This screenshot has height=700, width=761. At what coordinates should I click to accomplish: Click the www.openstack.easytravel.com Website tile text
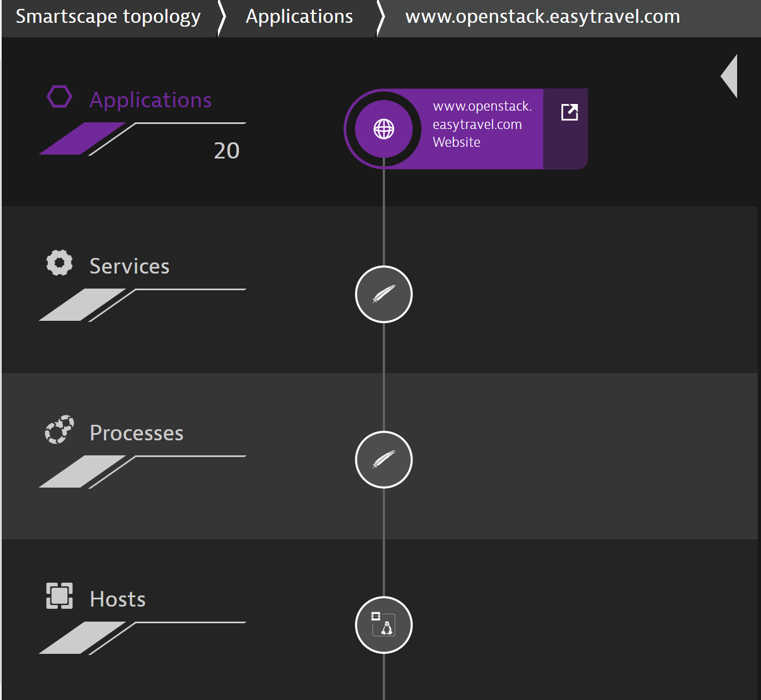482,124
